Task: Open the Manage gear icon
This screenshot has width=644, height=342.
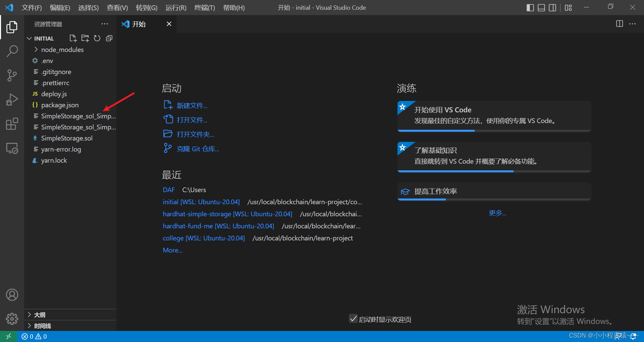Action: point(12,319)
